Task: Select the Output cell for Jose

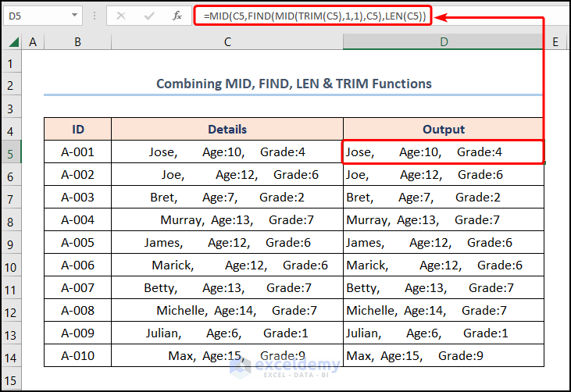Action: (x=443, y=151)
